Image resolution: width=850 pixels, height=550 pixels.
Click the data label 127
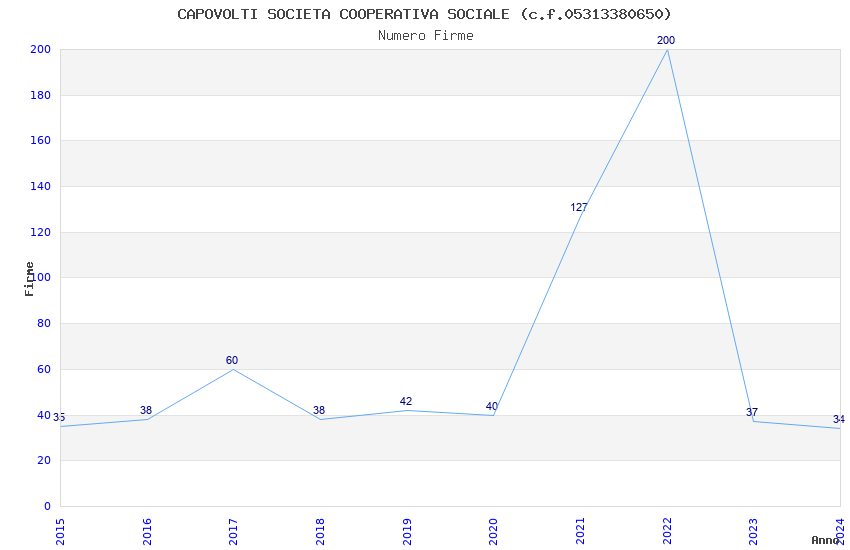point(579,207)
